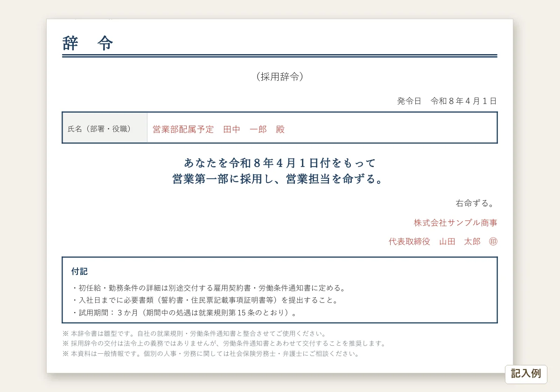Viewport: 560px width, 392px height.
Task: Click the issue date 発令日 令和8年4月1日
Action: (447, 101)
